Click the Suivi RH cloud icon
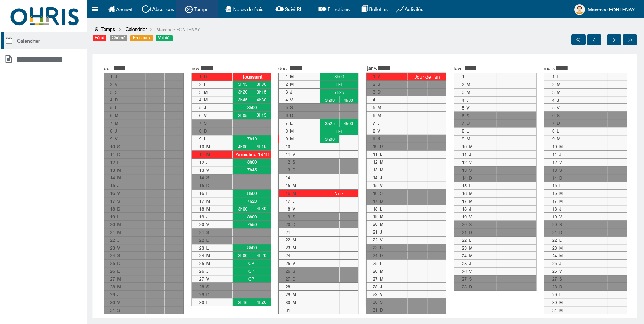This screenshot has height=324, width=644. [x=279, y=9]
